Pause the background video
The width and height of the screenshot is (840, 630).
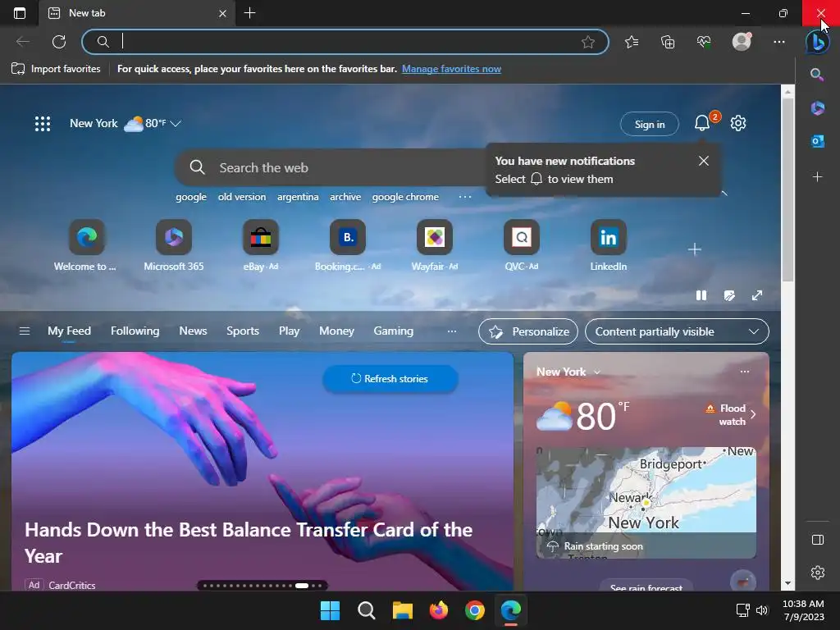click(701, 295)
